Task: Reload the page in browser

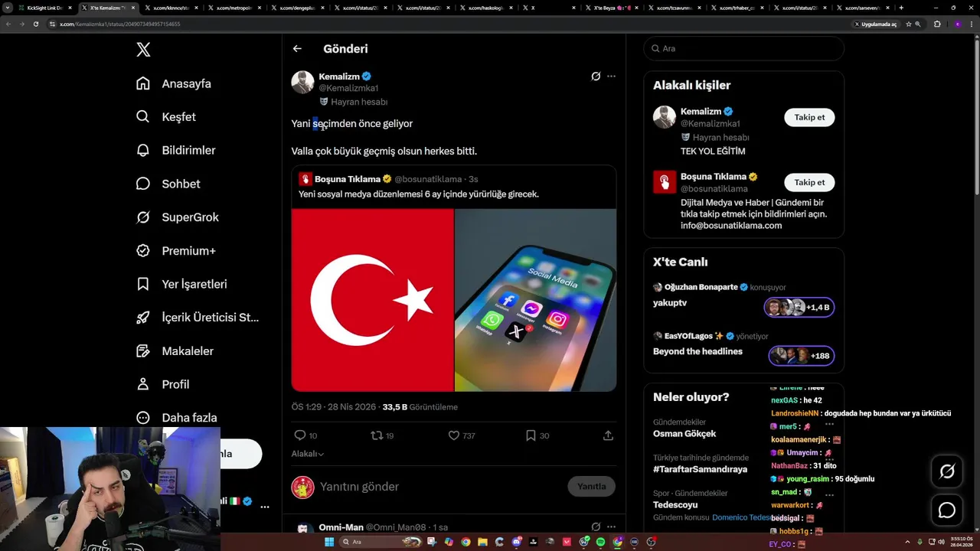Action: coord(35,24)
